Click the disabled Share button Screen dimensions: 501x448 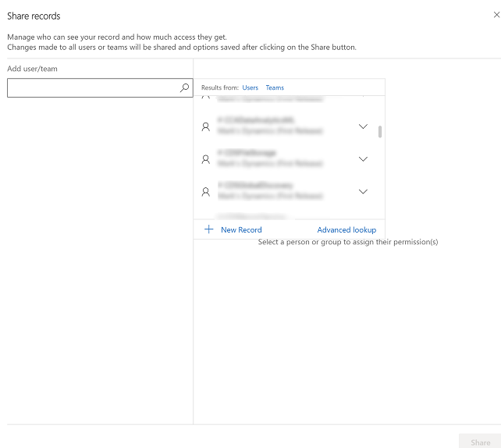pos(480,441)
